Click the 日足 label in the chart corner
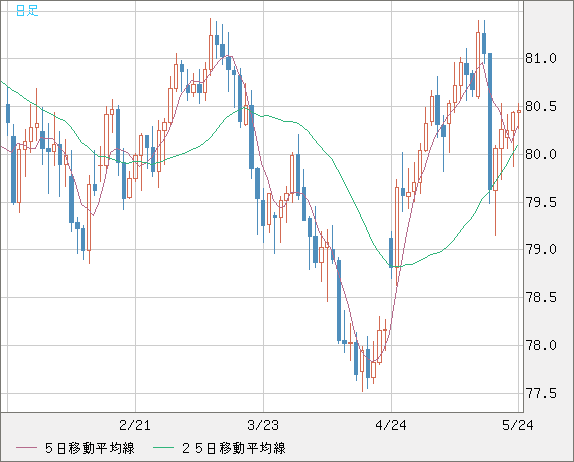The image size is (574, 462). tap(27, 11)
